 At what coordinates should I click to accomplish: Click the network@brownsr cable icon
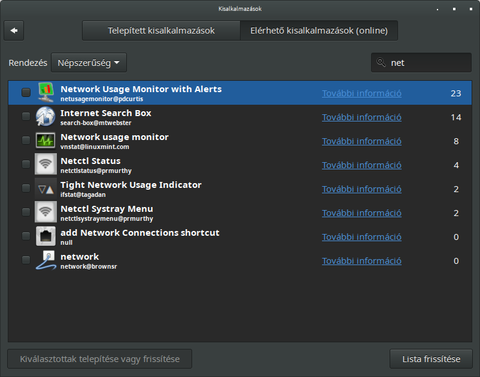[x=46, y=260]
